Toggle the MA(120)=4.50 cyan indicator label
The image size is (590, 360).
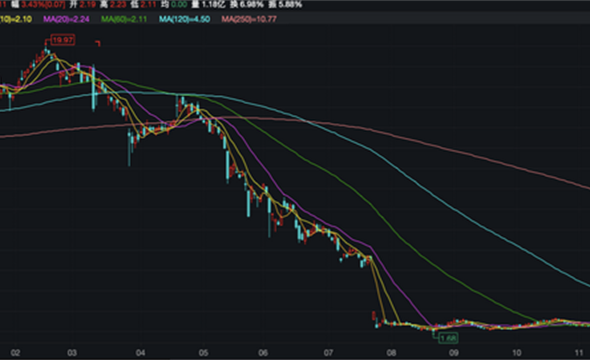pos(184,19)
